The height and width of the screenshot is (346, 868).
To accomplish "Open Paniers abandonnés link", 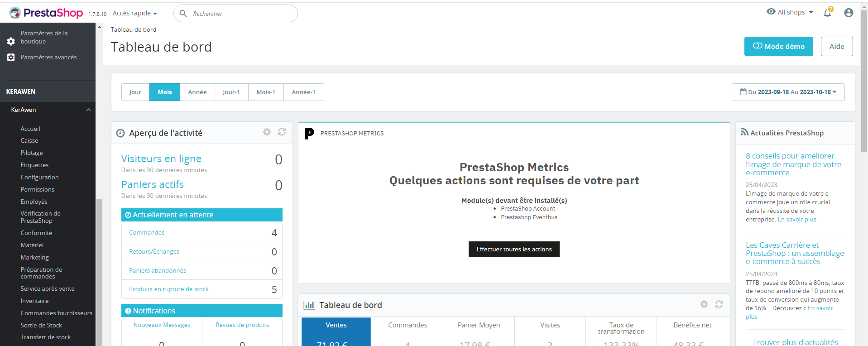I will 158,270.
